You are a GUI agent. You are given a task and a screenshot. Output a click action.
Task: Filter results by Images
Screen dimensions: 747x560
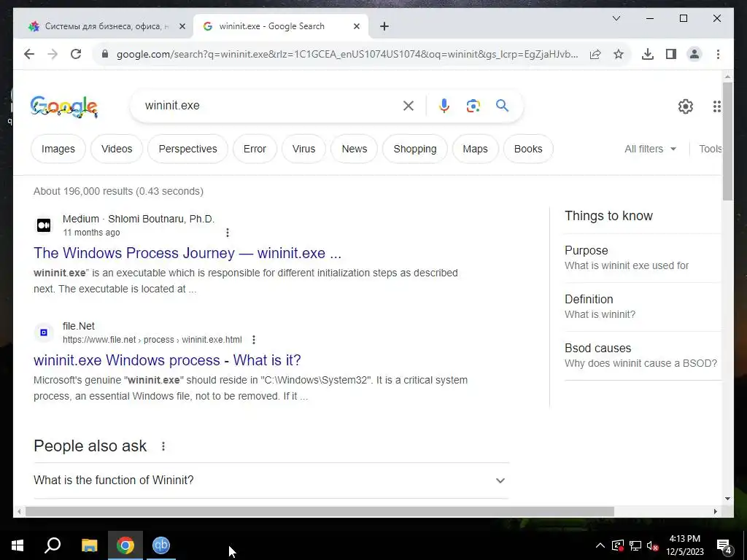click(58, 149)
